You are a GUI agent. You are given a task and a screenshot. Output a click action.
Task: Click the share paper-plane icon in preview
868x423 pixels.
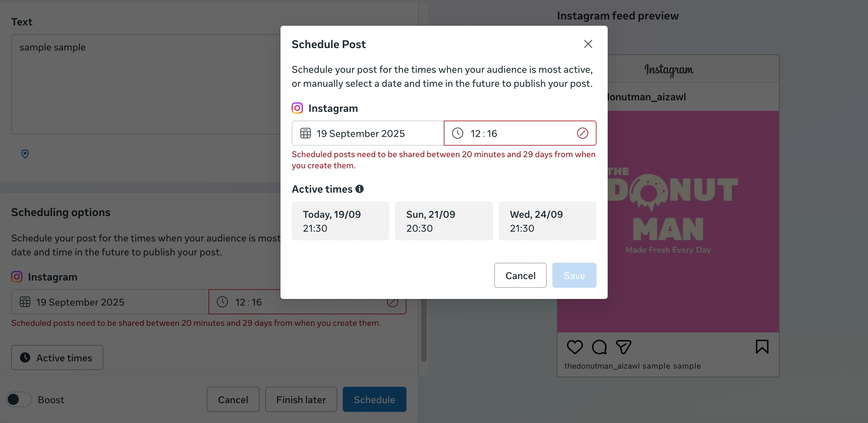point(623,347)
